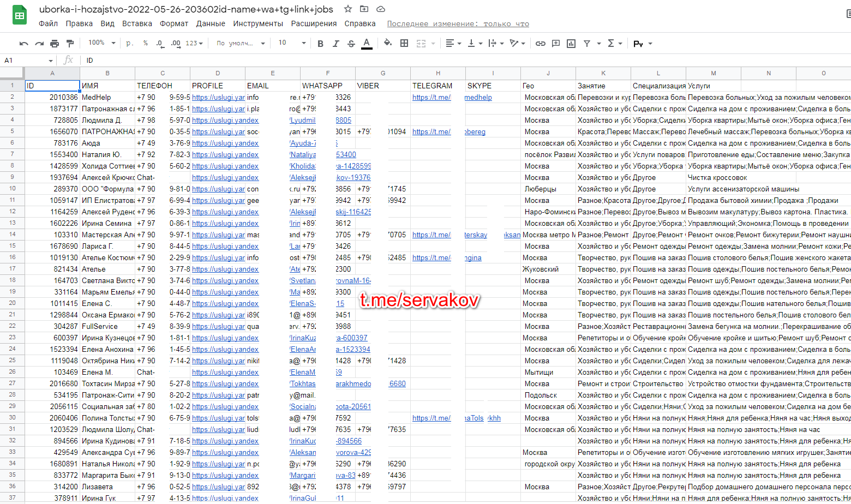The image size is (851, 504).
Task: Select cell Чистка кроссовок
Action: tap(714, 177)
